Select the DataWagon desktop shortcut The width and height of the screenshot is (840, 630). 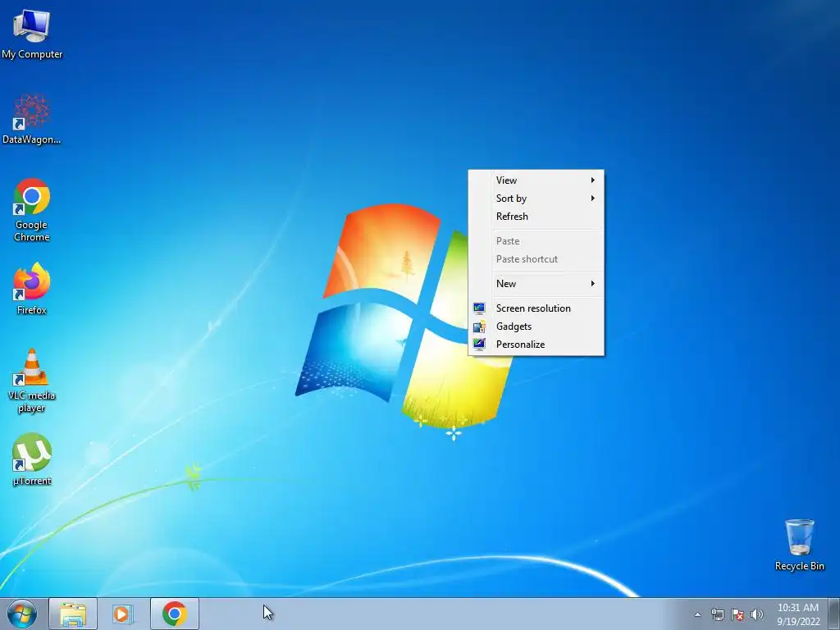(32, 119)
